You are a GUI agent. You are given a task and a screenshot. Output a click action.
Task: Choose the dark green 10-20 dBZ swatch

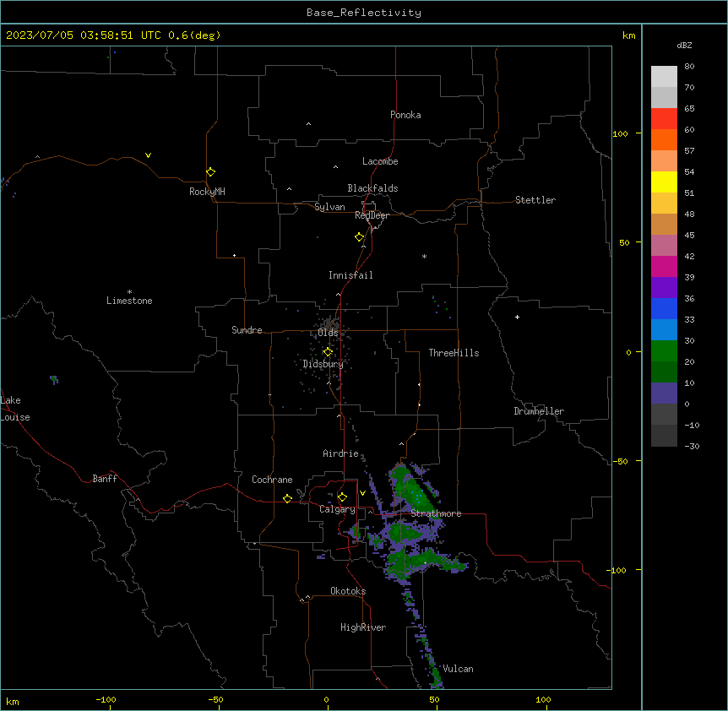pos(664,372)
